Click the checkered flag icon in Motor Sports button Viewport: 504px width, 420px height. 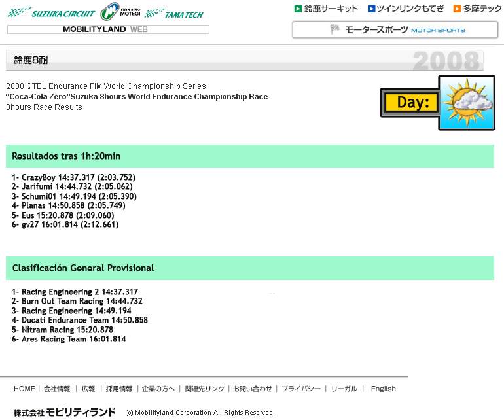coord(334,29)
